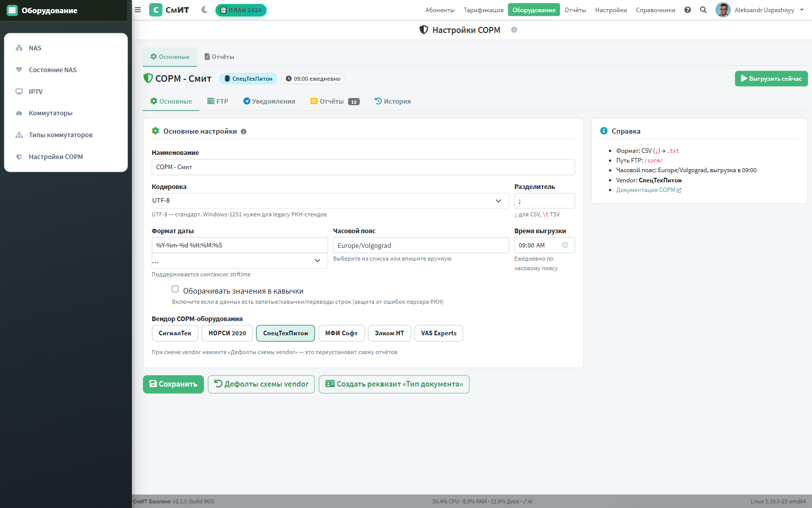Viewport: 812px width, 508px height.
Task: Select the upper Отчёты tab
Action: coord(219,57)
